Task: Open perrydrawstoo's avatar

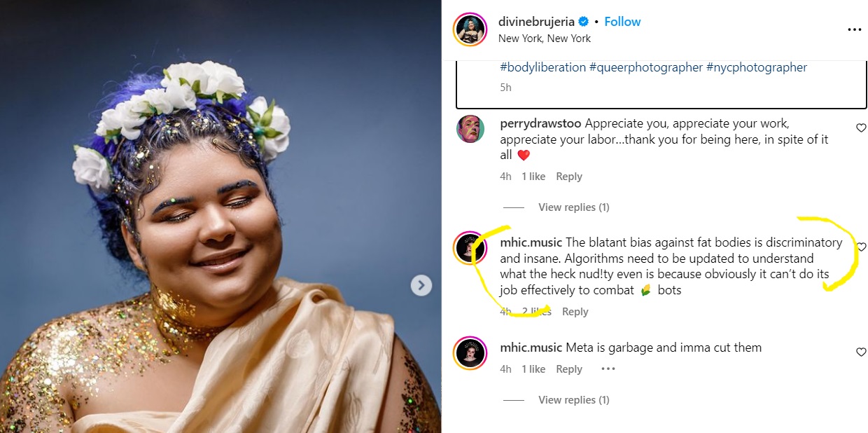Action: [x=470, y=129]
